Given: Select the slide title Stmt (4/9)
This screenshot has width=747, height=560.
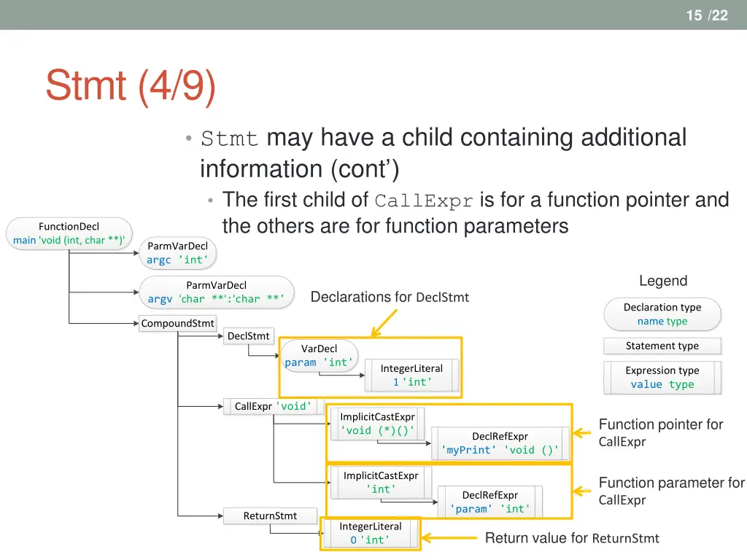Looking at the screenshot, I should (131, 86).
